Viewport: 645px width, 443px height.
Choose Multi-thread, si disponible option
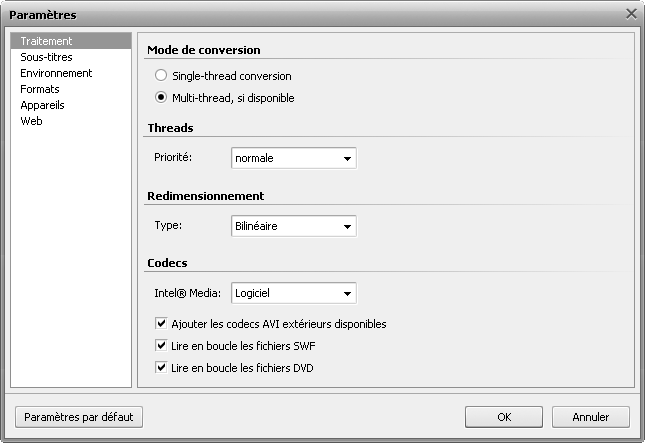coord(160,97)
